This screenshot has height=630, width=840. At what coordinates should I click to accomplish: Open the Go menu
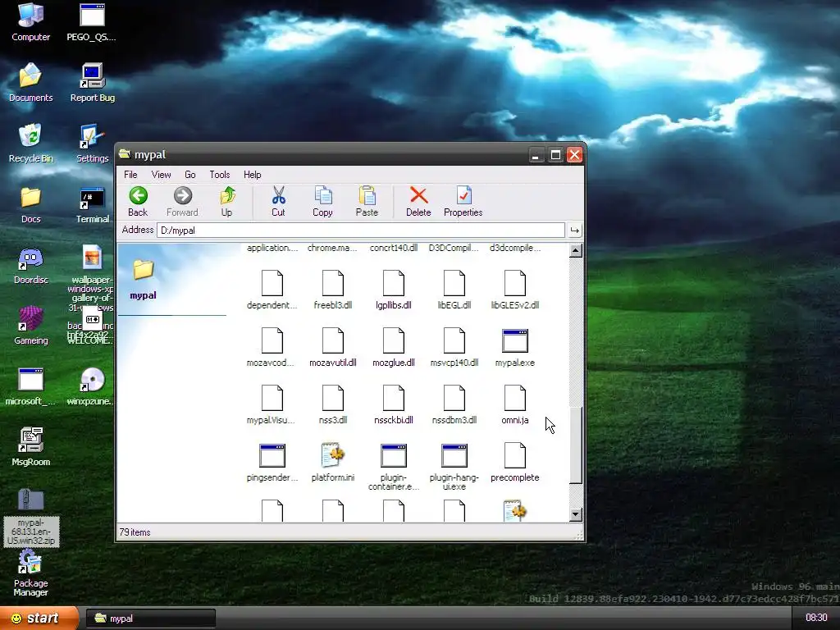190,175
